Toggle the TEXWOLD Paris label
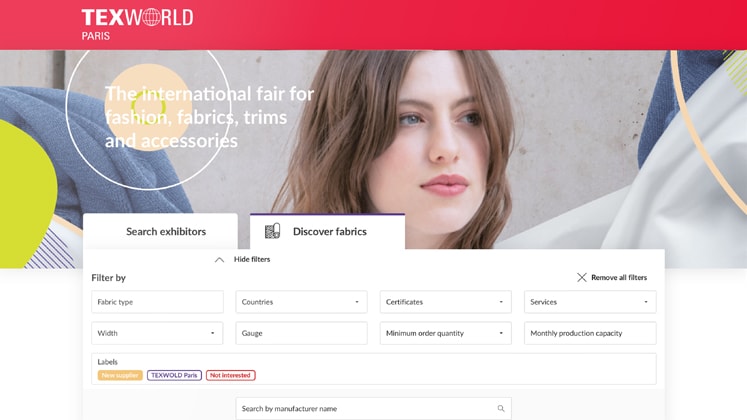This screenshot has height=420, width=747. coord(174,375)
